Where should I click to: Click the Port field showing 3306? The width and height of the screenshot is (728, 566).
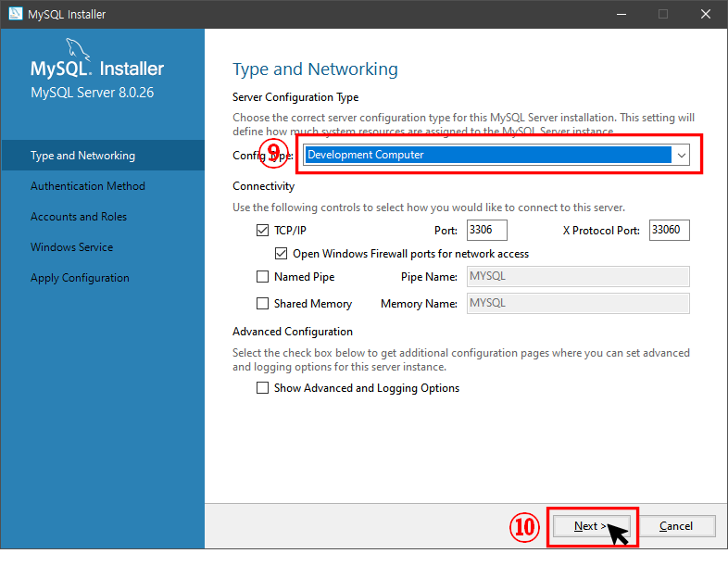(x=486, y=231)
